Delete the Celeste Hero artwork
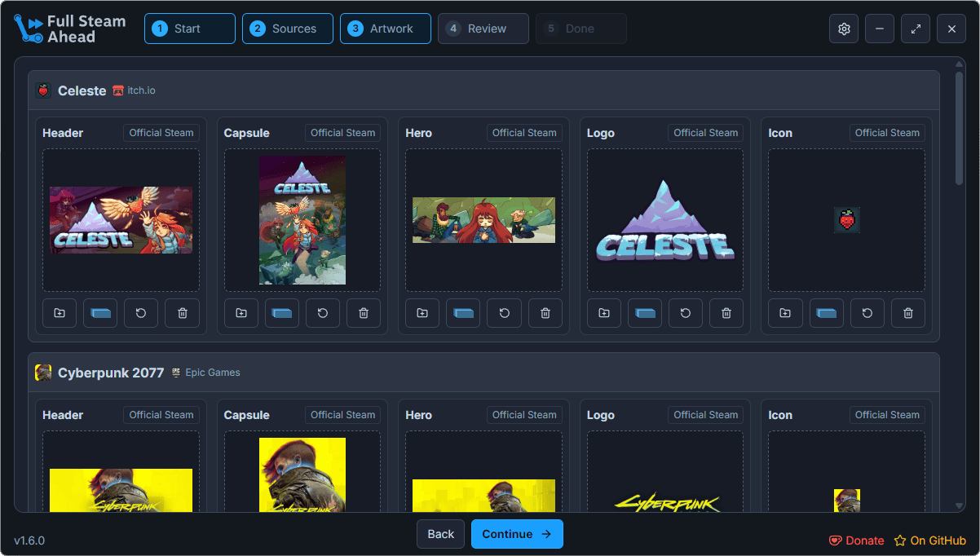This screenshot has width=980, height=556. 545,313
